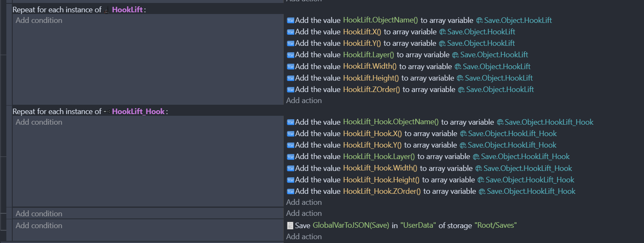Add an action below the Save GlobalVarToJSON action
The height and width of the screenshot is (243, 644).
(x=304, y=237)
